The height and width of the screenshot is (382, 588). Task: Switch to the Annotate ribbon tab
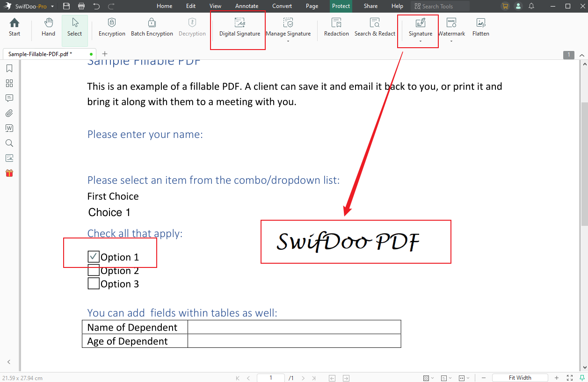(247, 6)
